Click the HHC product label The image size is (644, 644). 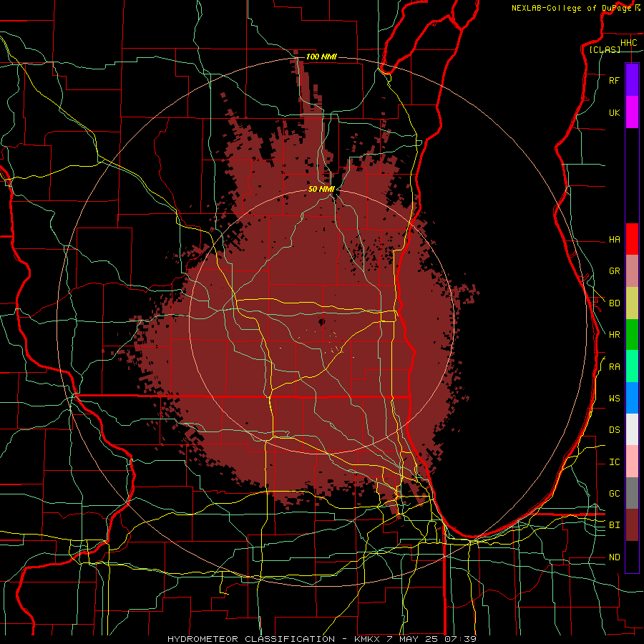click(x=628, y=43)
